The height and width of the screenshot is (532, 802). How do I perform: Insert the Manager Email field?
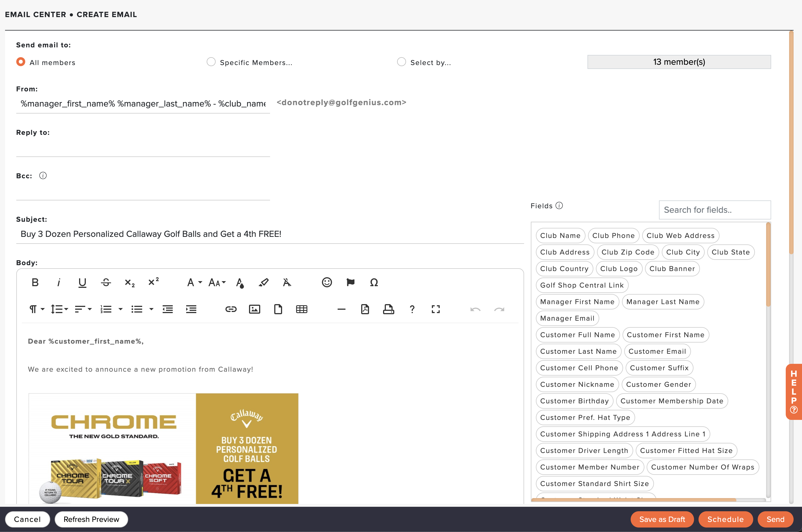(x=567, y=318)
